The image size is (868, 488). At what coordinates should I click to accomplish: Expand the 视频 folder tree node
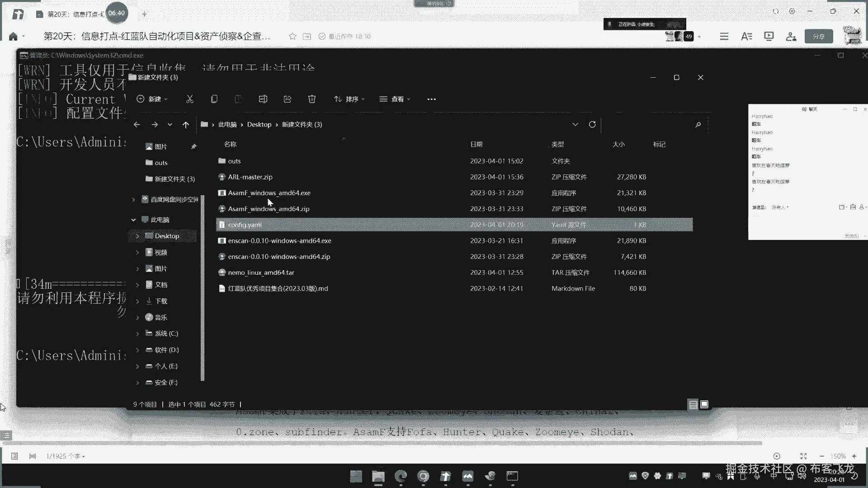coord(137,253)
